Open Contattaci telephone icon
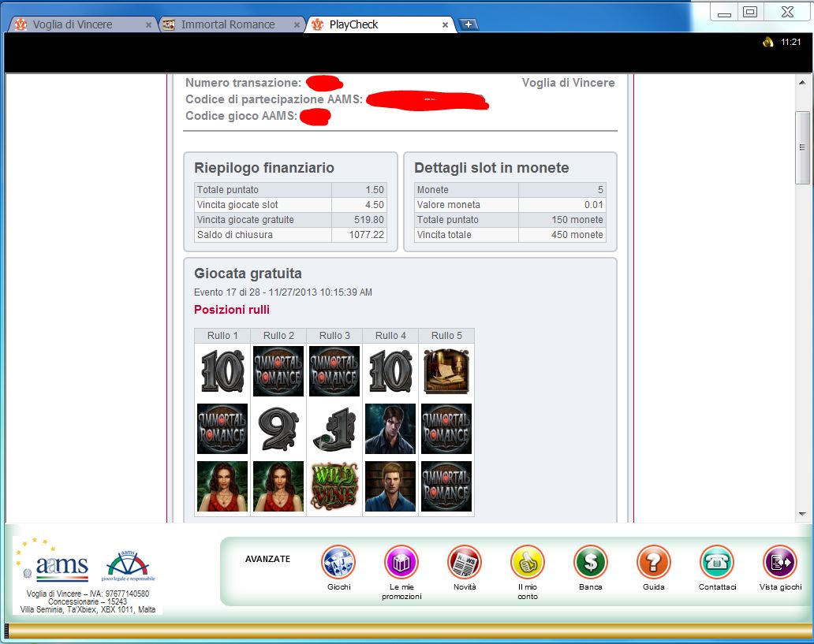This screenshot has height=644, width=814. 717,563
